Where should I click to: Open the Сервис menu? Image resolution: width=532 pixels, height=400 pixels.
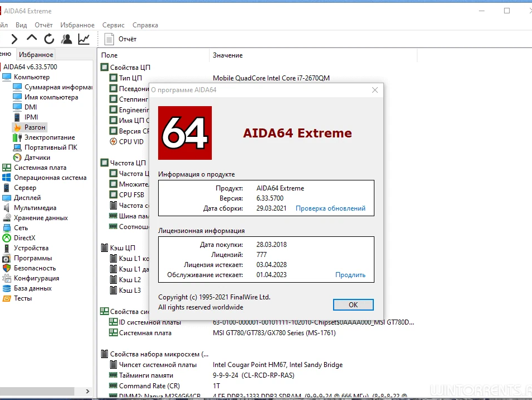(x=113, y=25)
